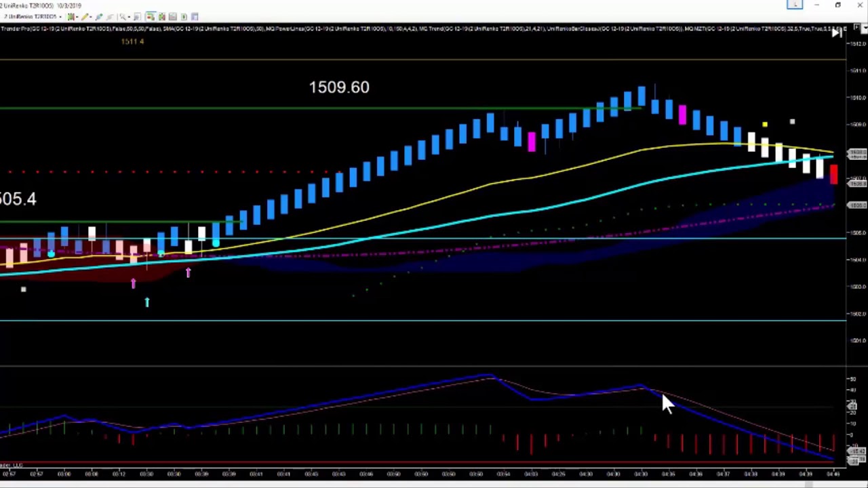Select the magnifier zoom tool icon
Image resolution: width=868 pixels, height=488 pixels.
coord(122,17)
